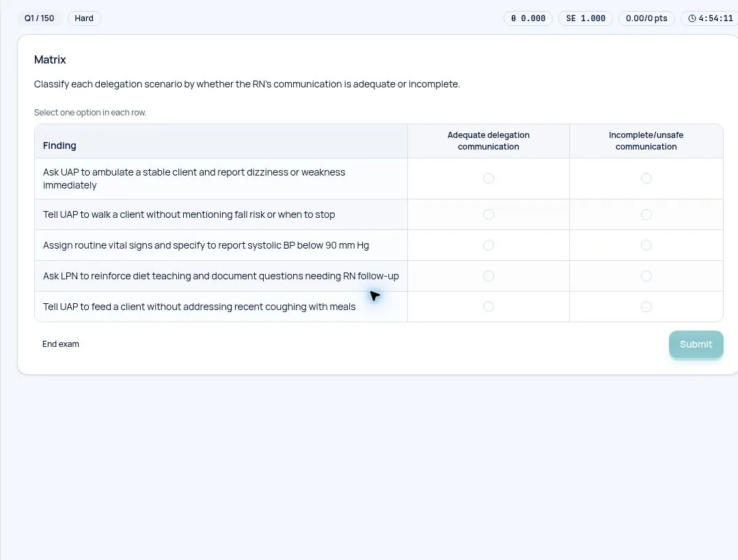This screenshot has width=738, height=560.
Task: Set feed client coughing row to Adequate
Action: coord(489,307)
